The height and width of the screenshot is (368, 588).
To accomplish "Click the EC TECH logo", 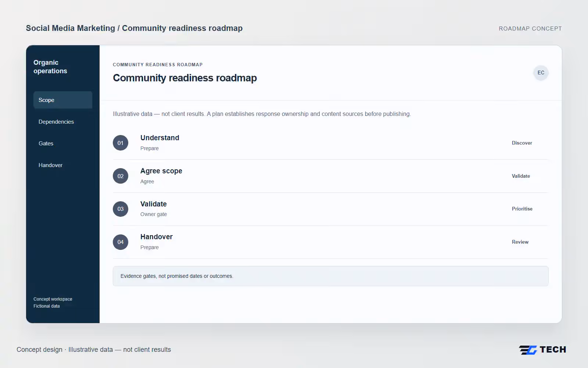I will (542, 350).
